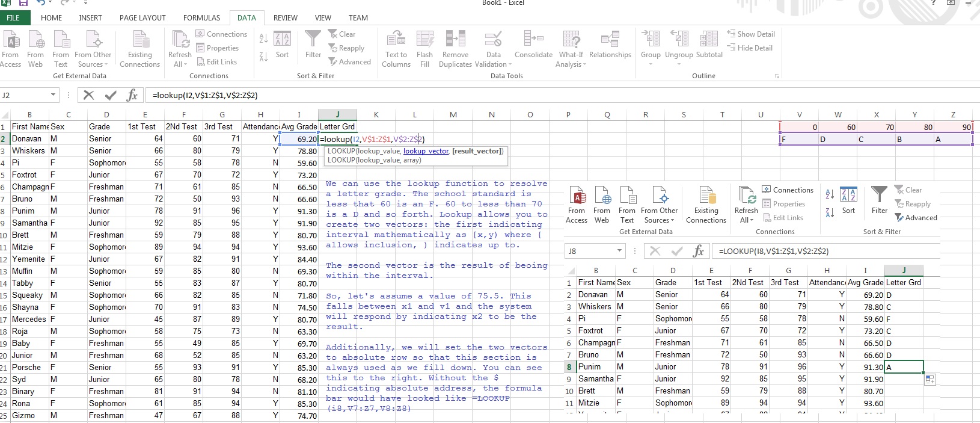Cancel the formula entry with the X

(x=88, y=95)
